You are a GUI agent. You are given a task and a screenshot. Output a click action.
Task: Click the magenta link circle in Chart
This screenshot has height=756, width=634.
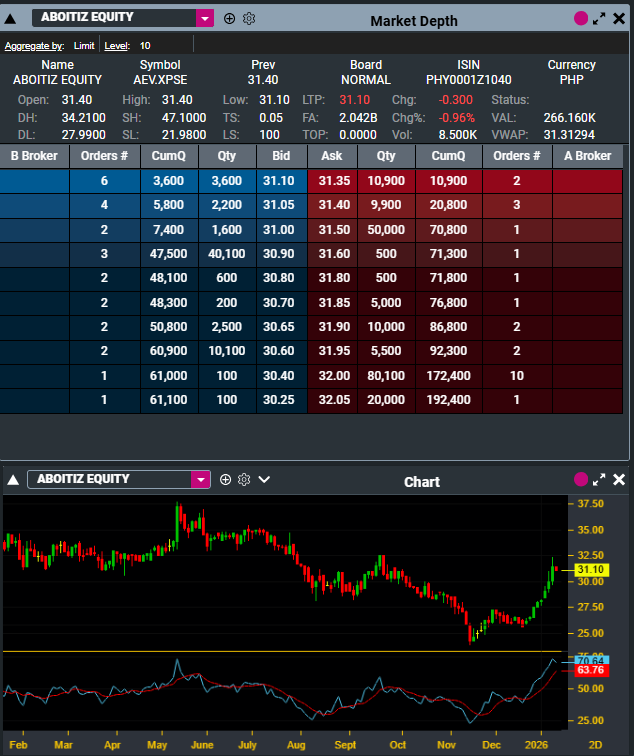[581, 479]
